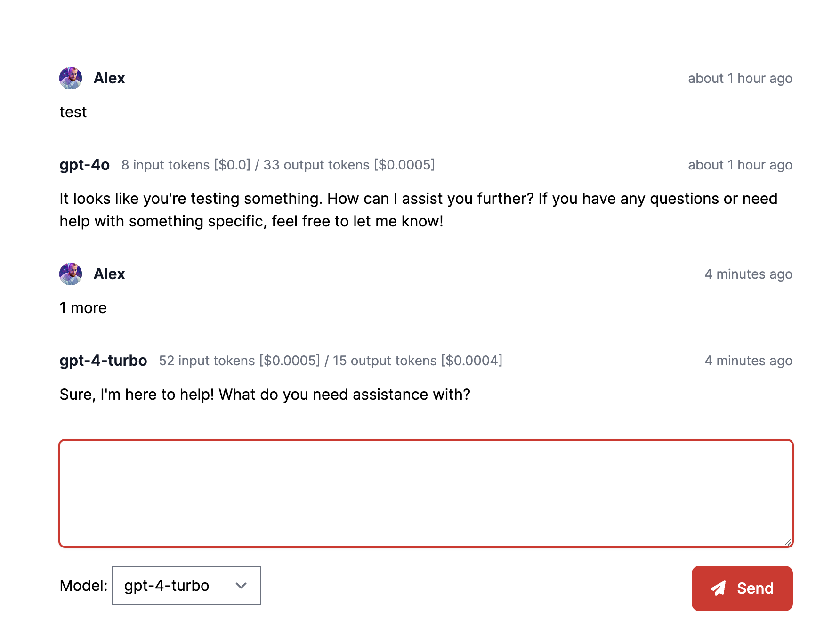
Task: Click the gpt-4o reply's 'about 1 hour ago' timestamp
Action: point(740,165)
